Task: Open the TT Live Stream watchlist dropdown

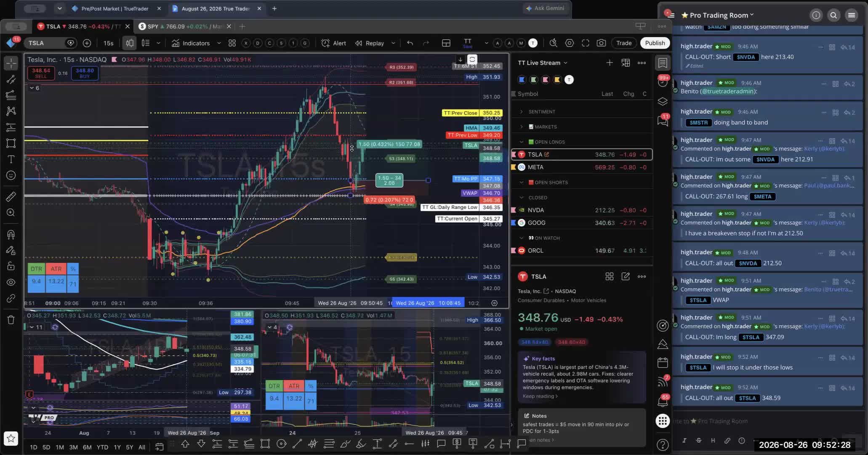Action: pos(543,63)
